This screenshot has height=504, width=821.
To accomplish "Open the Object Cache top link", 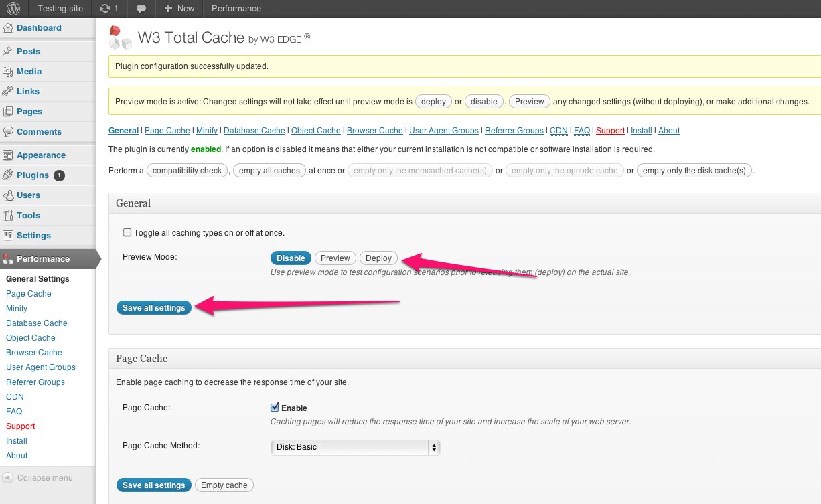I will [x=316, y=131].
